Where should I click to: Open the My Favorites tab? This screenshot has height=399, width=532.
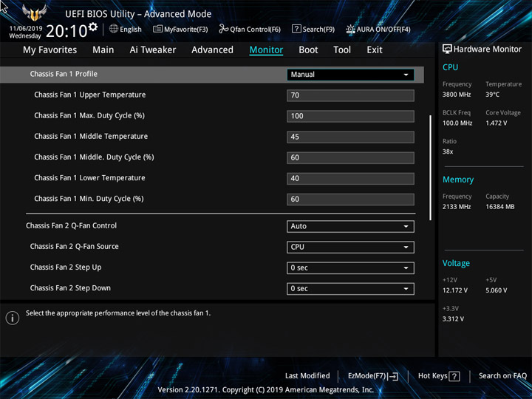coord(50,50)
